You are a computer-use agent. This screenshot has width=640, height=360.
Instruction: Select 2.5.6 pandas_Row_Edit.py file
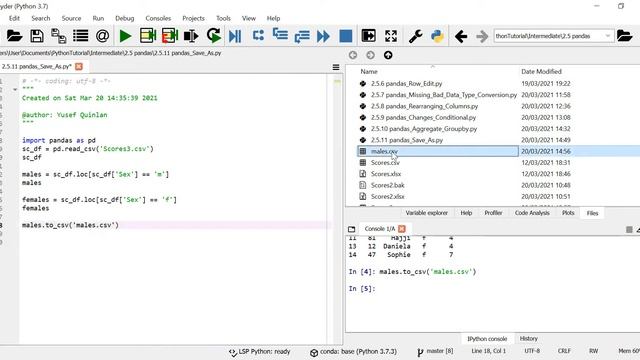[406, 83]
